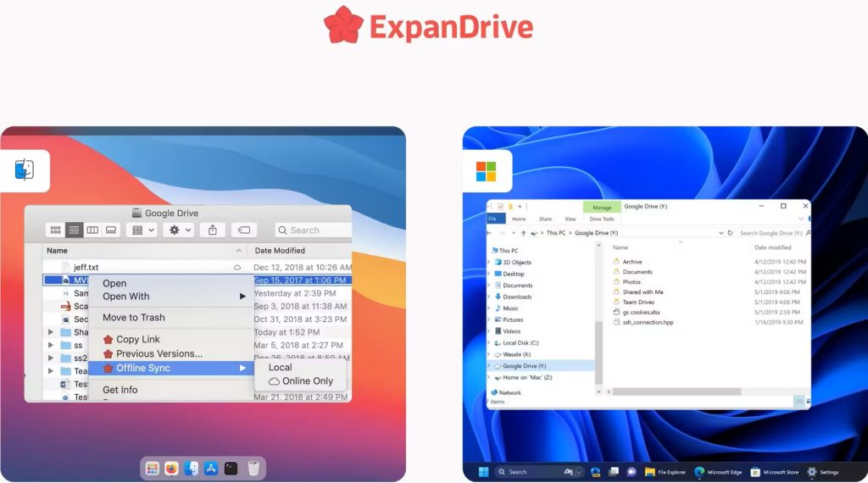The image size is (868, 483).
Task: Open the Share ribbon tab
Action: pos(545,219)
